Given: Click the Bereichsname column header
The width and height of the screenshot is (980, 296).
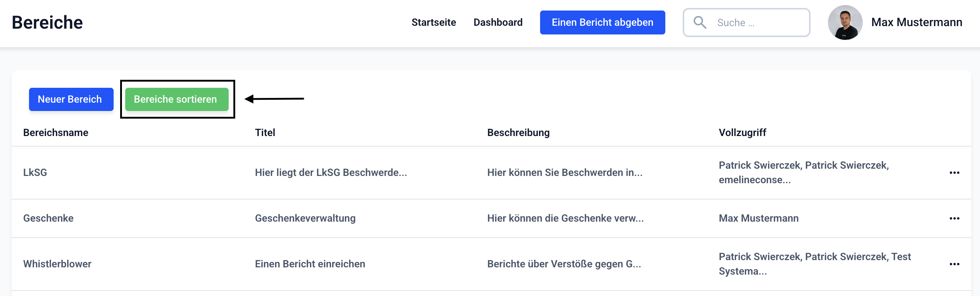Looking at the screenshot, I should 56,133.
